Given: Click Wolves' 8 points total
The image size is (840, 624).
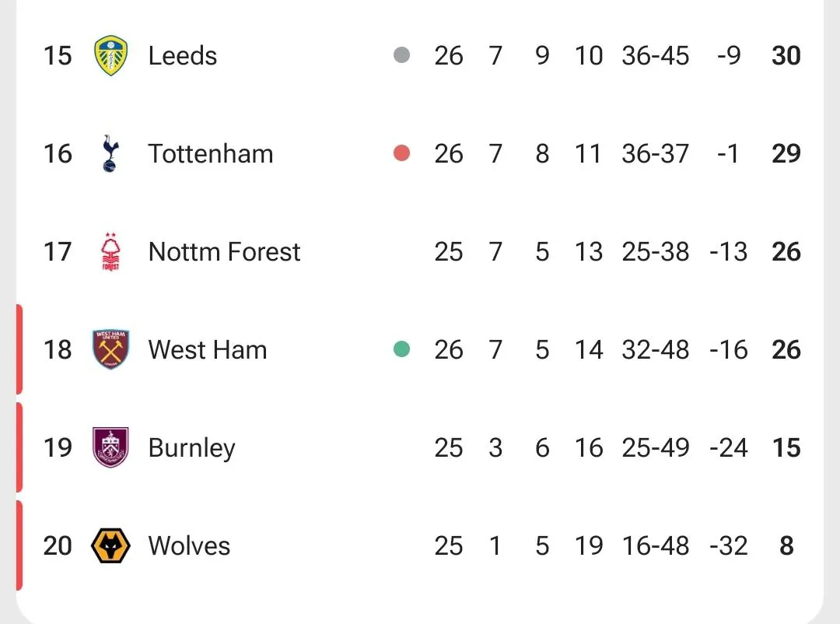Looking at the screenshot, I should tap(786, 546).
